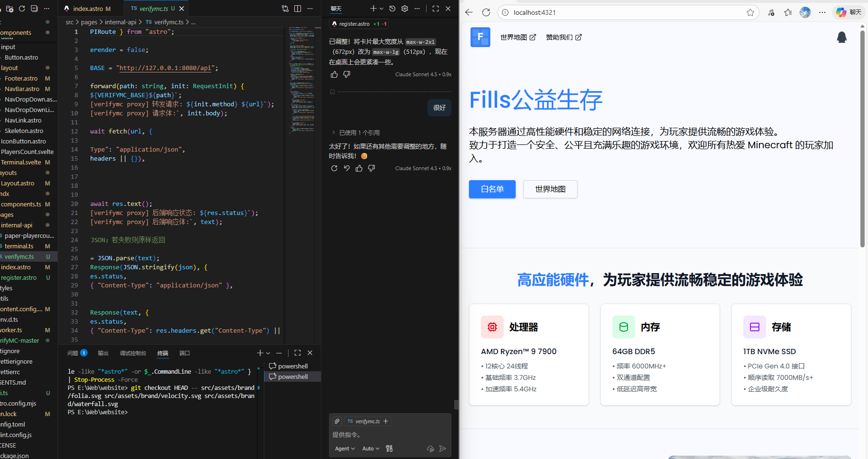Open the Source Control Graph icon
This screenshot has height=459, width=868.
[x=285, y=8]
